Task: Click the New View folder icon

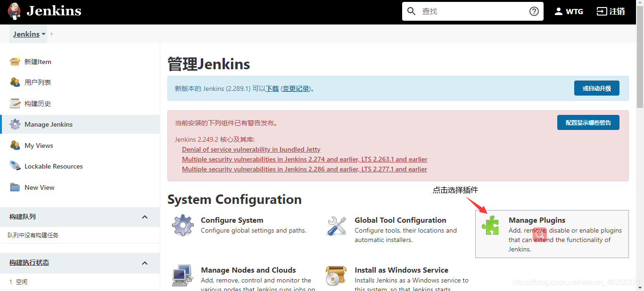Action: coord(15,187)
